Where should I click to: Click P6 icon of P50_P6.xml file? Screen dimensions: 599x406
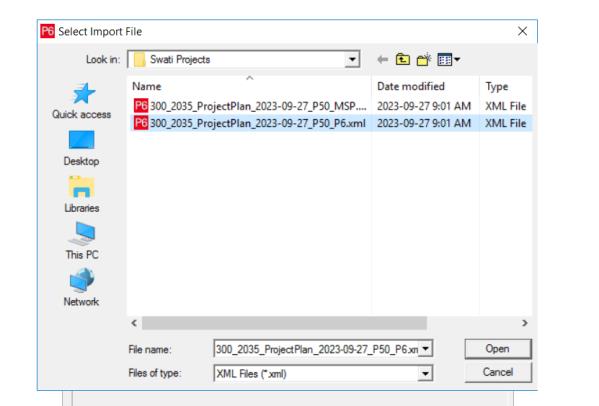click(141, 123)
